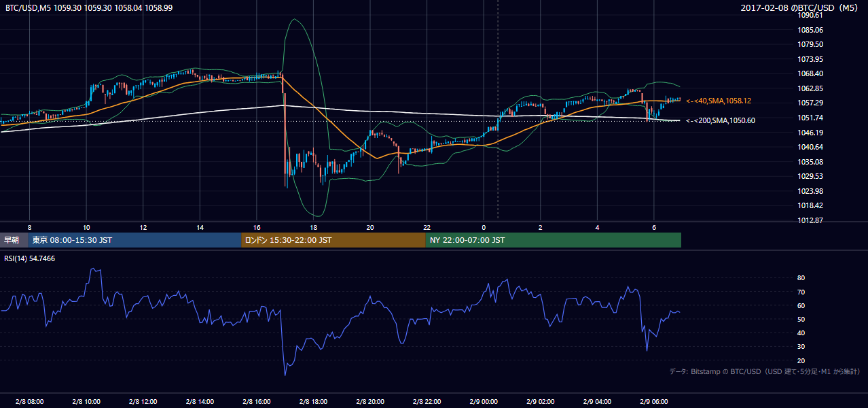868x408 pixels.
Task: Click hour label 20 under the price chart
Action: pyautogui.click(x=370, y=227)
